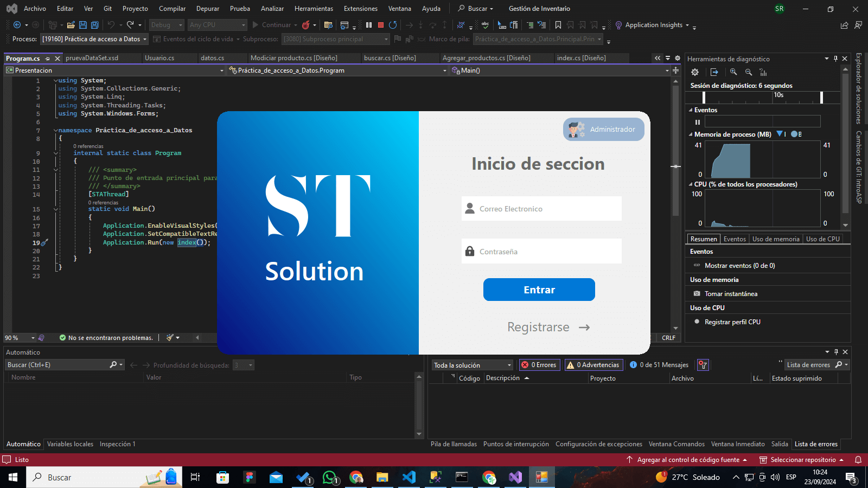Click the Restart debugging circular arrow icon
This screenshot has width=868, height=488.
(x=393, y=25)
